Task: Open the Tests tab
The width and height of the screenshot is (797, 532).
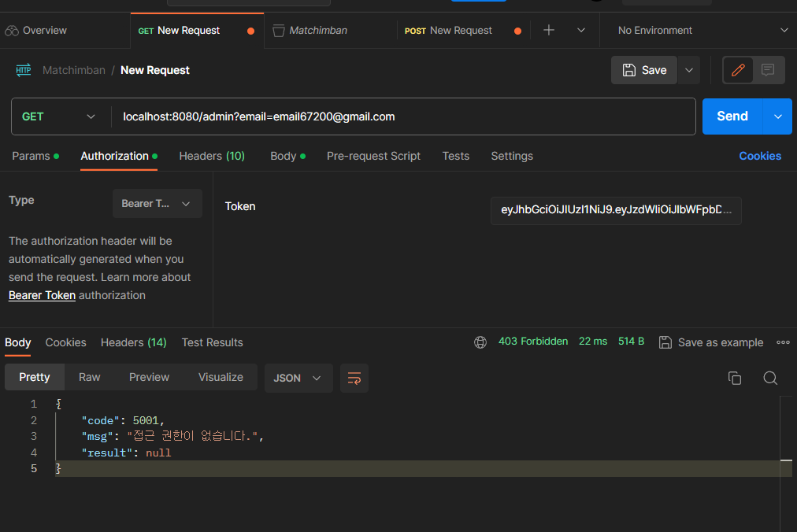Action: (455, 156)
